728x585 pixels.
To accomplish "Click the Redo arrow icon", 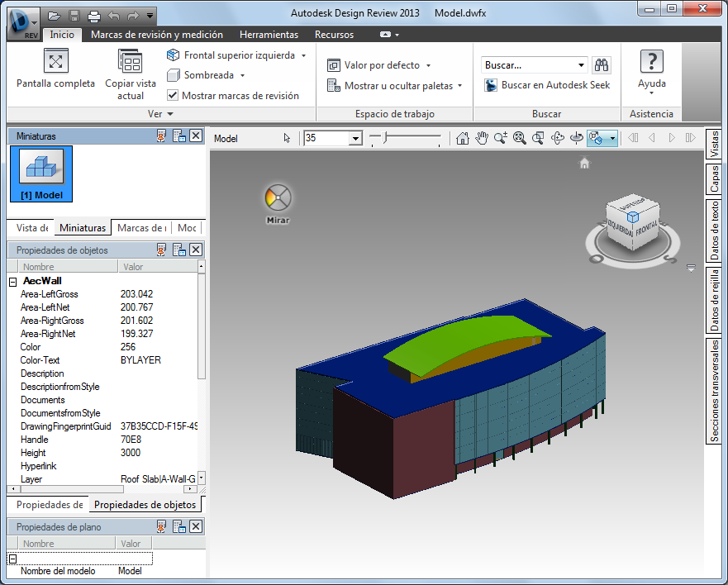I will coord(133,17).
